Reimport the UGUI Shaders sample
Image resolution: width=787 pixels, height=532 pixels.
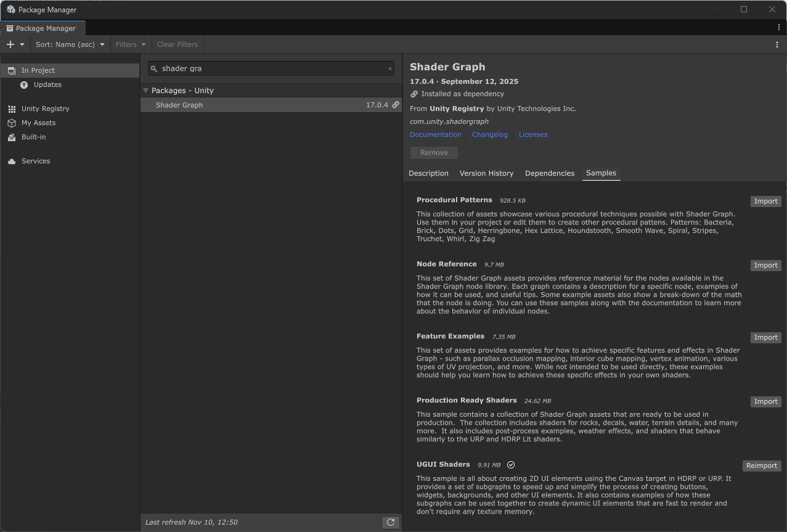[x=762, y=466]
